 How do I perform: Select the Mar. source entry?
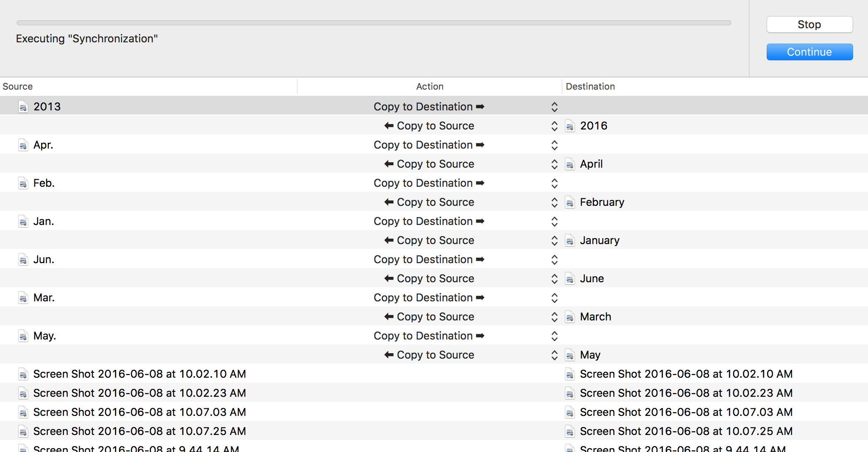point(44,298)
